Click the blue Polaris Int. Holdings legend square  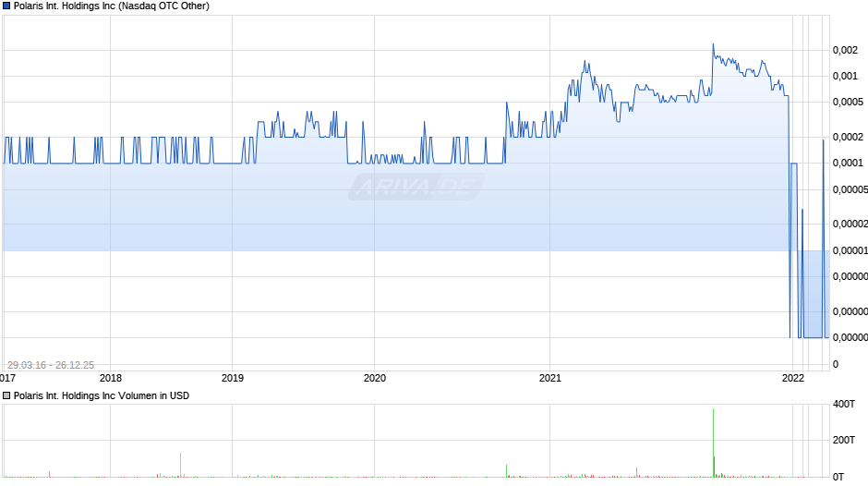click(6, 6)
